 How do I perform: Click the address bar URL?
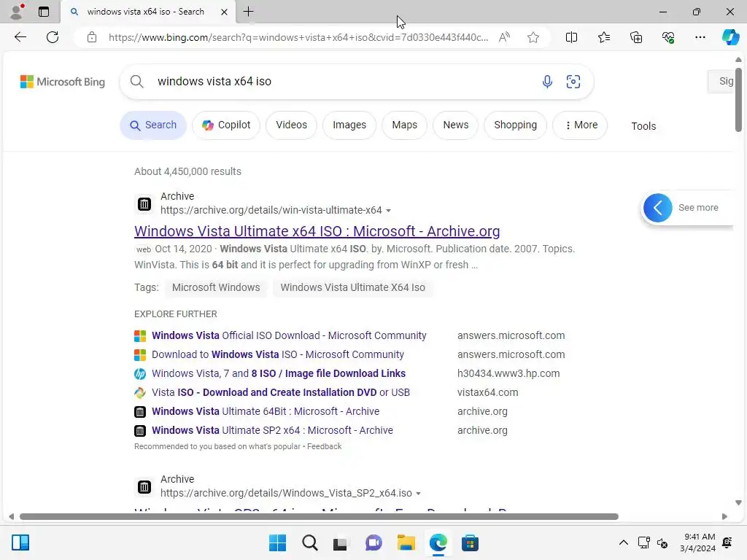coord(298,38)
